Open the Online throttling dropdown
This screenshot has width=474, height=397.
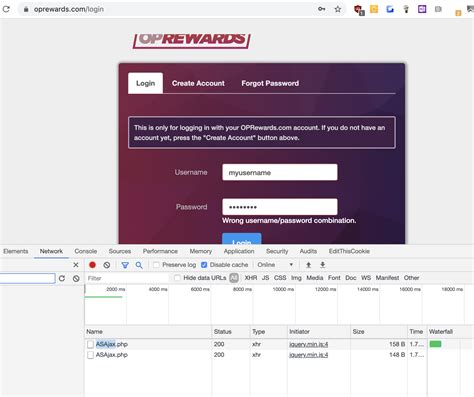[x=275, y=265]
